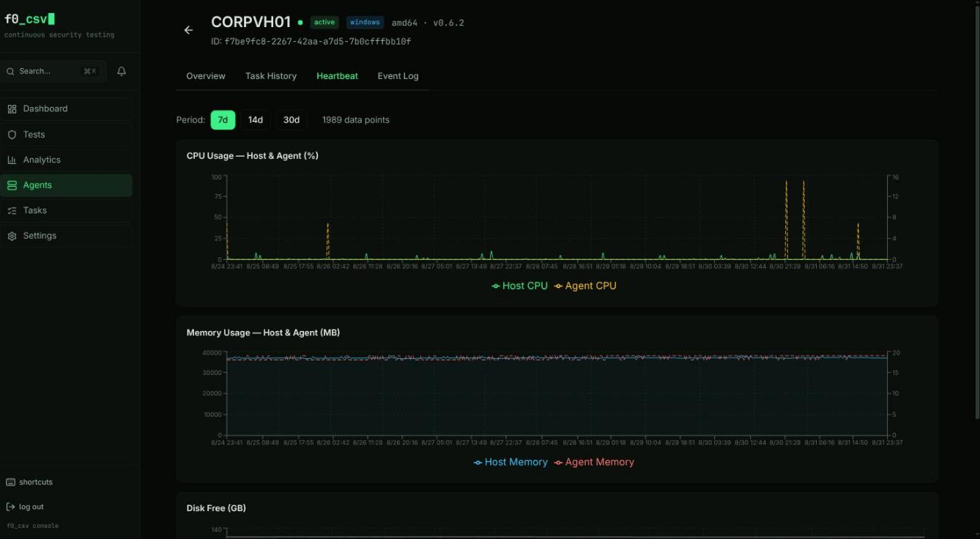Click the "Period:" label
The height and width of the screenshot is (539, 980).
[190, 120]
